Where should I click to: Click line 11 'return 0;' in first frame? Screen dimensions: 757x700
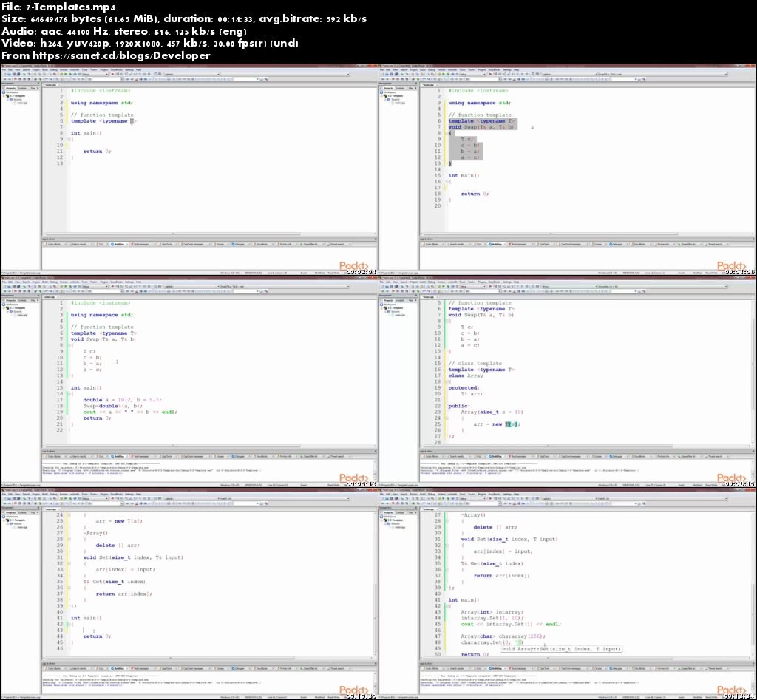point(97,151)
